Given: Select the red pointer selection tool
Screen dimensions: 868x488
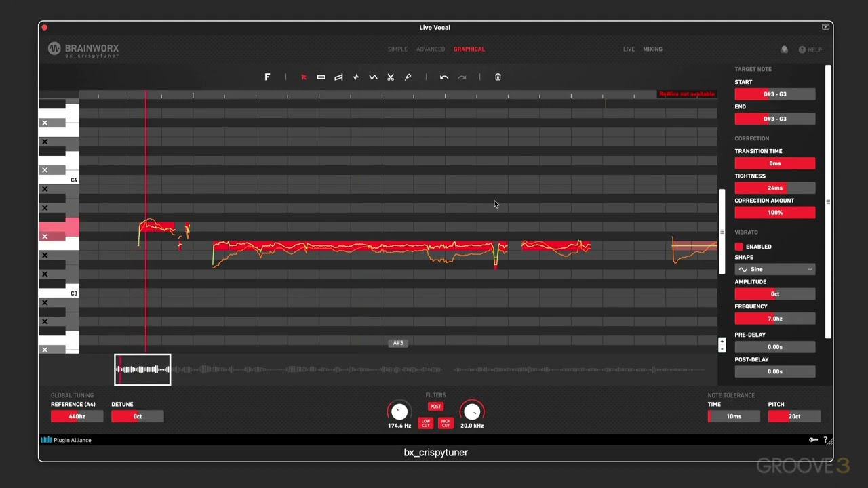Looking at the screenshot, I should pos(304,77).
